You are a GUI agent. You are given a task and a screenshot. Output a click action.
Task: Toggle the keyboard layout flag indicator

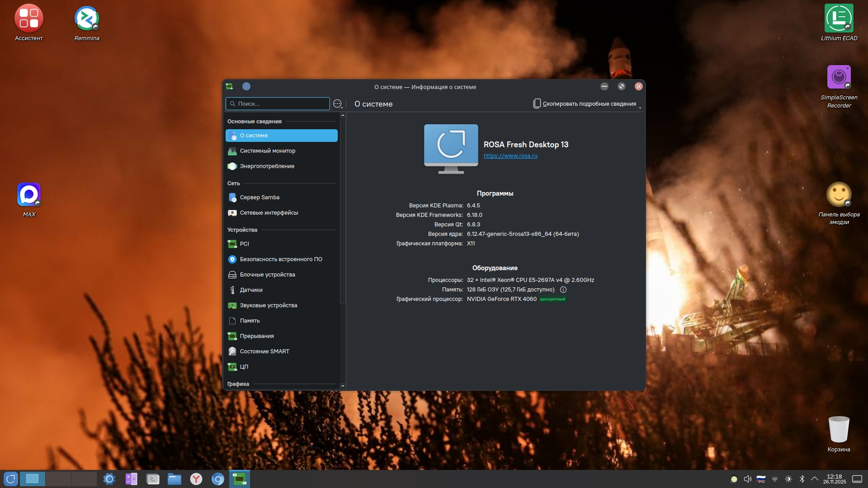click(761, 479)
